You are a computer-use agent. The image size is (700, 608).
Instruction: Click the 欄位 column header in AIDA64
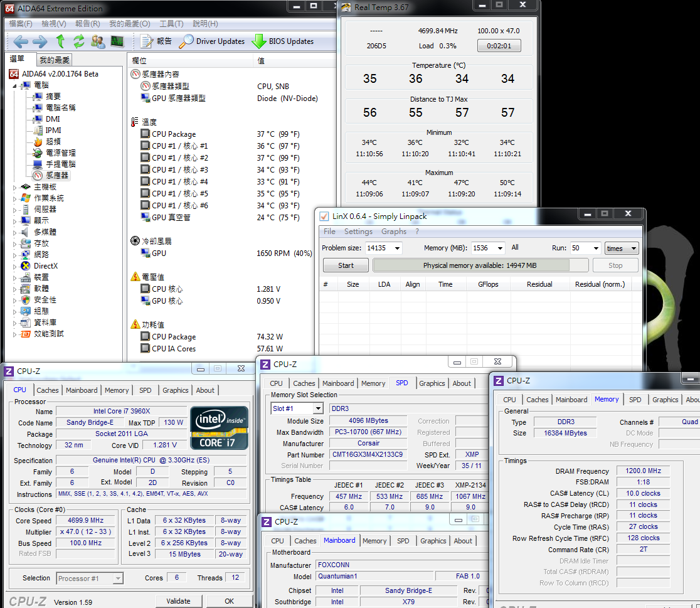[x=190, y=60]
